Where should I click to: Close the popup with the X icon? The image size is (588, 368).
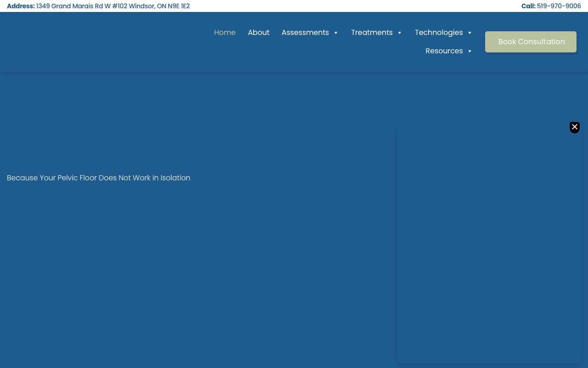click(x=574, y=127)
